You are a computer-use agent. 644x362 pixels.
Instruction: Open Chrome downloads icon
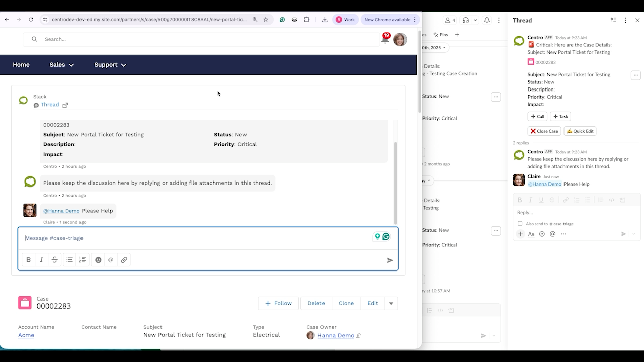pos(325,20)
